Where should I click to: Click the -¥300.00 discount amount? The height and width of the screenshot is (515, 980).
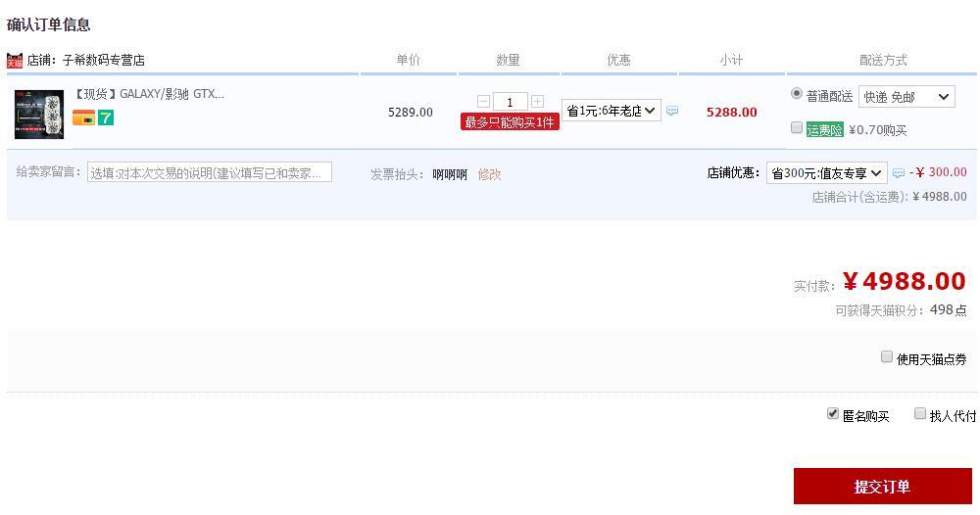[x=938, y=172]
